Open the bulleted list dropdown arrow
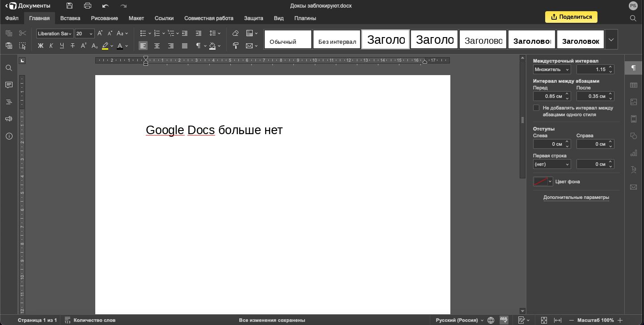644x325 pixels. (150, 33)
